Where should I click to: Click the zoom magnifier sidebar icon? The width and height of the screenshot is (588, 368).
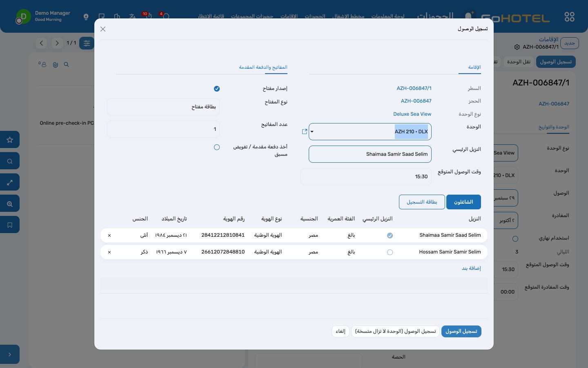point(10,204)
